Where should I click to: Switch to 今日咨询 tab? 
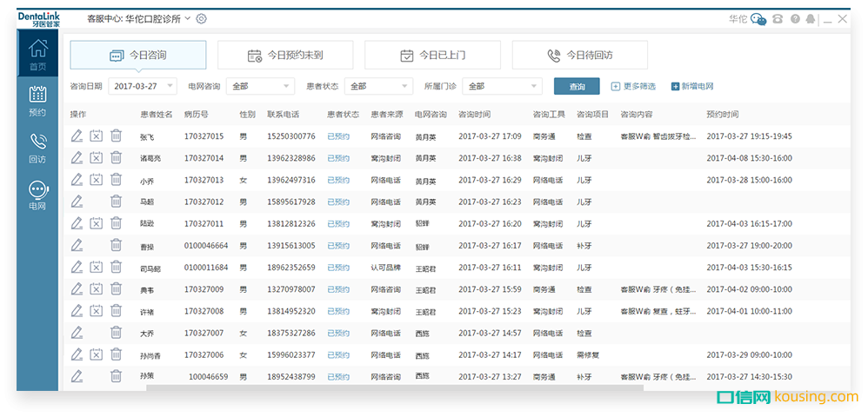(137, 55)
